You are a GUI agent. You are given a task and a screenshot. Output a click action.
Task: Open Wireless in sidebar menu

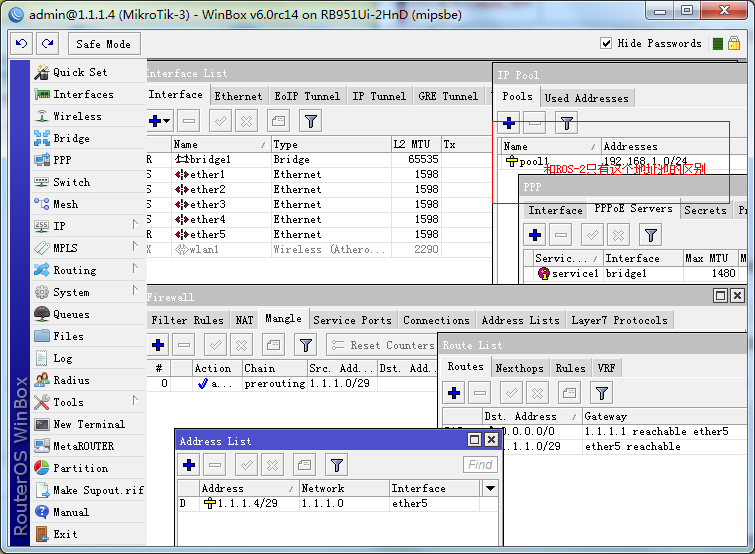pos(89,116)
